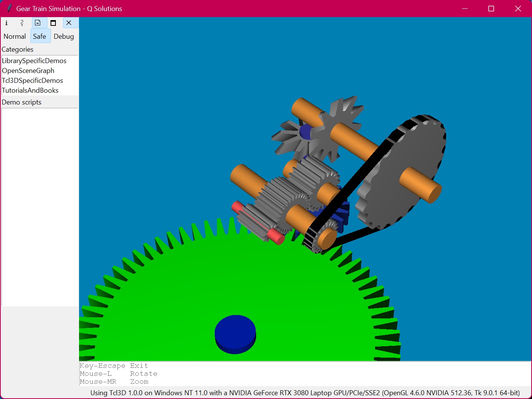The image size is (532, 399).
Task: Click inside the empty Demo scripts list
Action: point(40,207)
